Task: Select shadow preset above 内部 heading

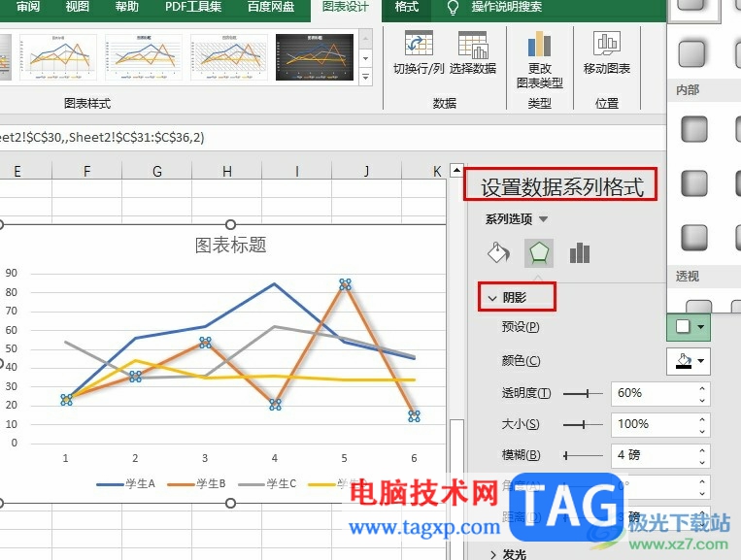Action: coord(691,53)
